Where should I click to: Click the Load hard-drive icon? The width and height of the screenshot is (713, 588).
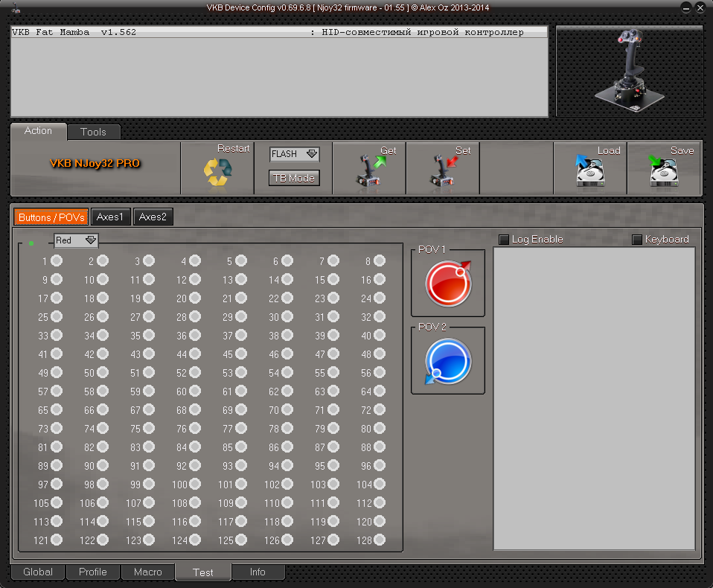point(589,170)
